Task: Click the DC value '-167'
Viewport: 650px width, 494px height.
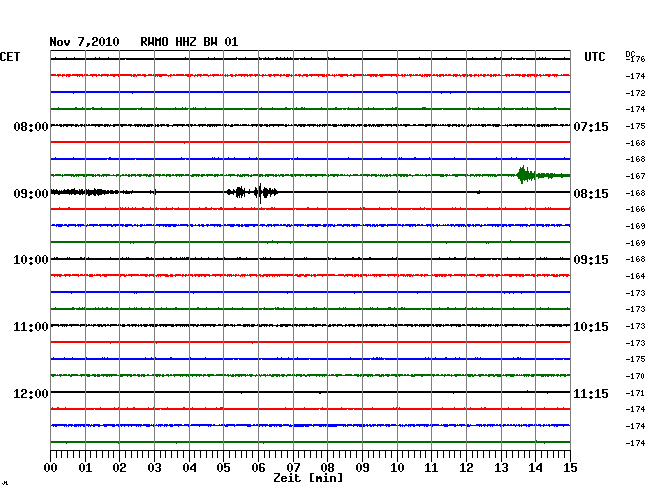Action: pyautogui.click(x=635, y=176)
